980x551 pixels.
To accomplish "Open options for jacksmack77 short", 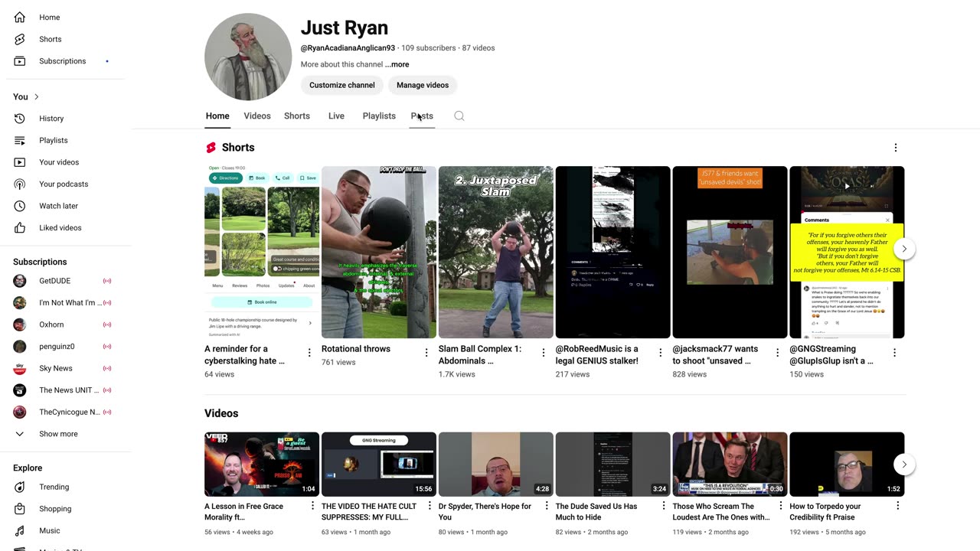I will 777,353.
